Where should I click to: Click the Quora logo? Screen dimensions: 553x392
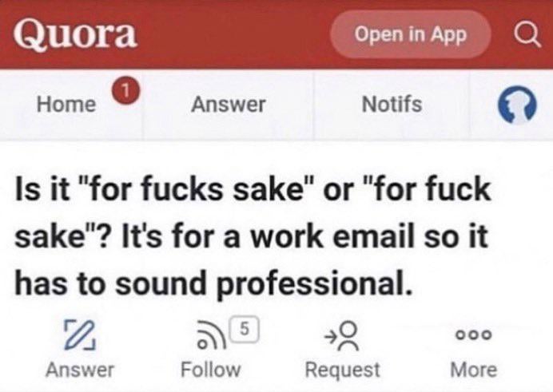(x=77, y=34)
